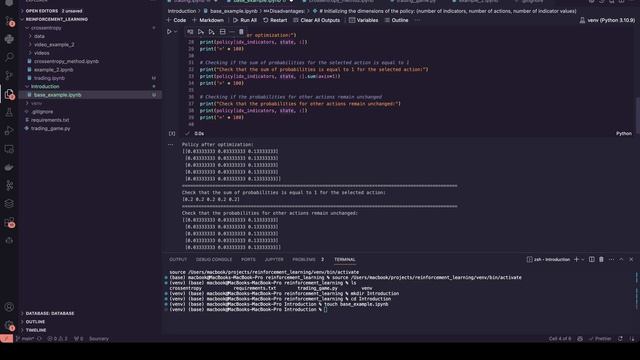
Task: Open the Accounts menu in activity bar
Action: click(9, 307)
